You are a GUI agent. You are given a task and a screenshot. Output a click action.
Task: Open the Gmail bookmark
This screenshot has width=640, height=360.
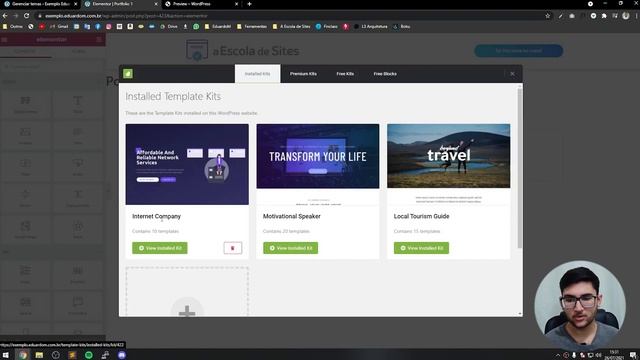click(x=59, y=27)
